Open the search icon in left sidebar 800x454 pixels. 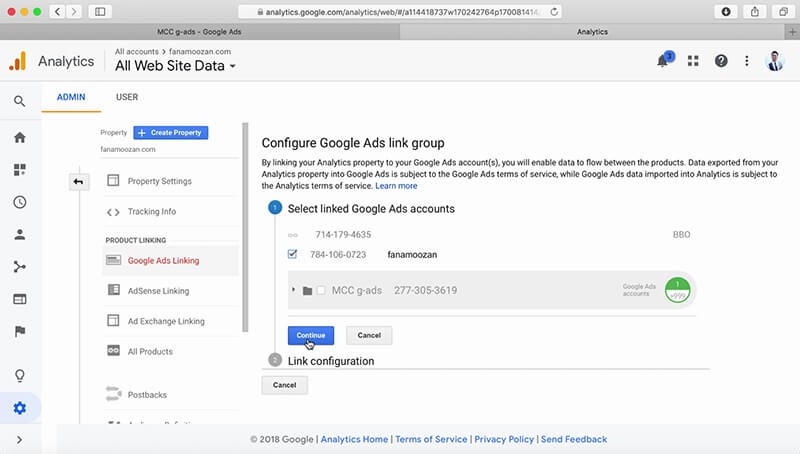pos(19,101)
